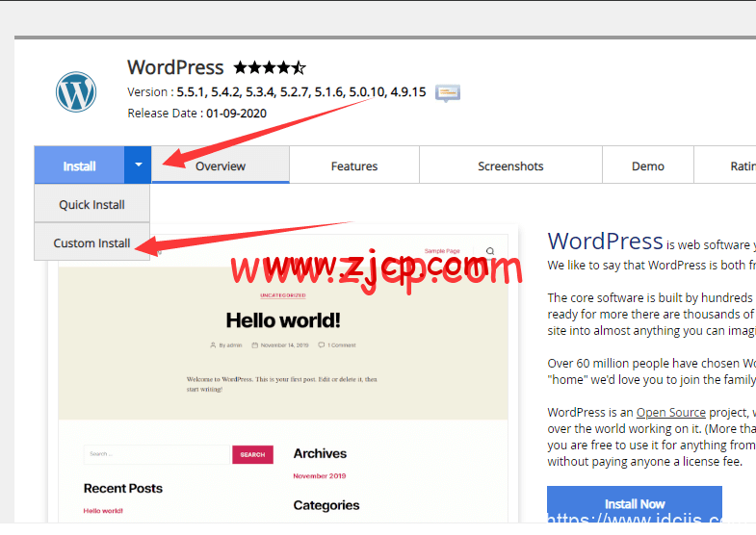Click the search magnifier in the preview
Viewport: 756px width, 535px height.
pyautogui.click(x=490, y=251)
